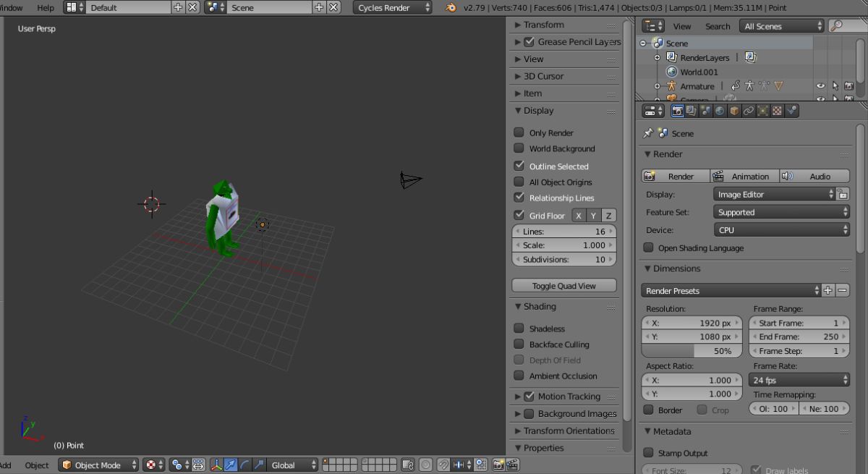Click the pin icon beside Scene in properties
Image resolution: width=868 pixels, height=474 pixels.
click(x=648, y=133)
